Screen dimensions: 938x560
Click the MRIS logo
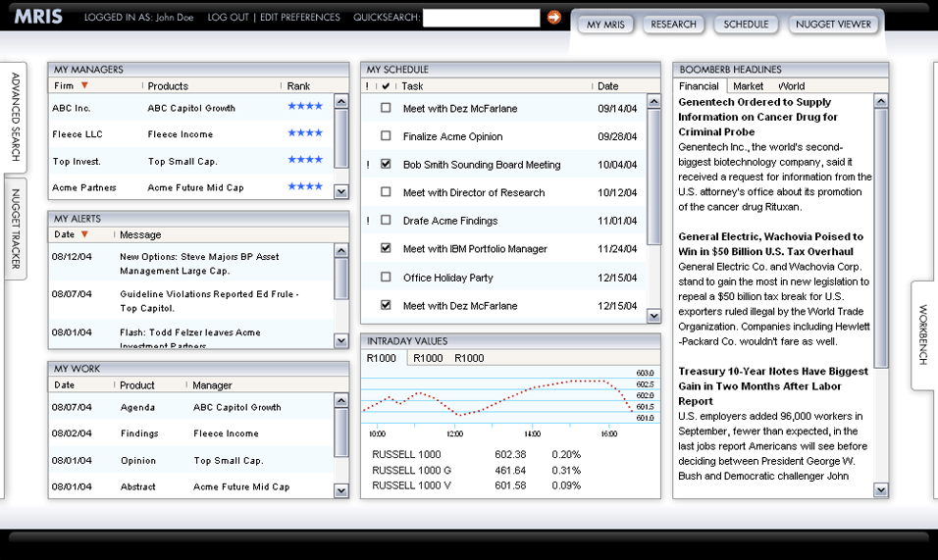pos(38,17)
